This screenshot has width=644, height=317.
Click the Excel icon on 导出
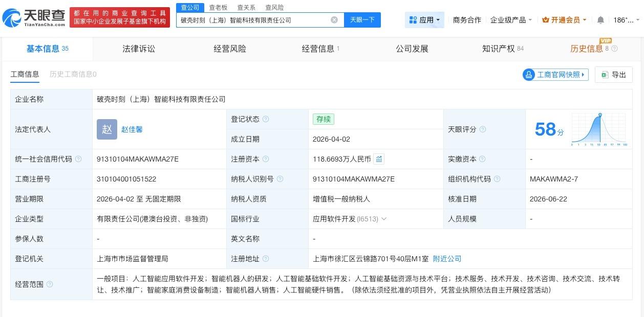pyautogui.click(x=605, y=75)
